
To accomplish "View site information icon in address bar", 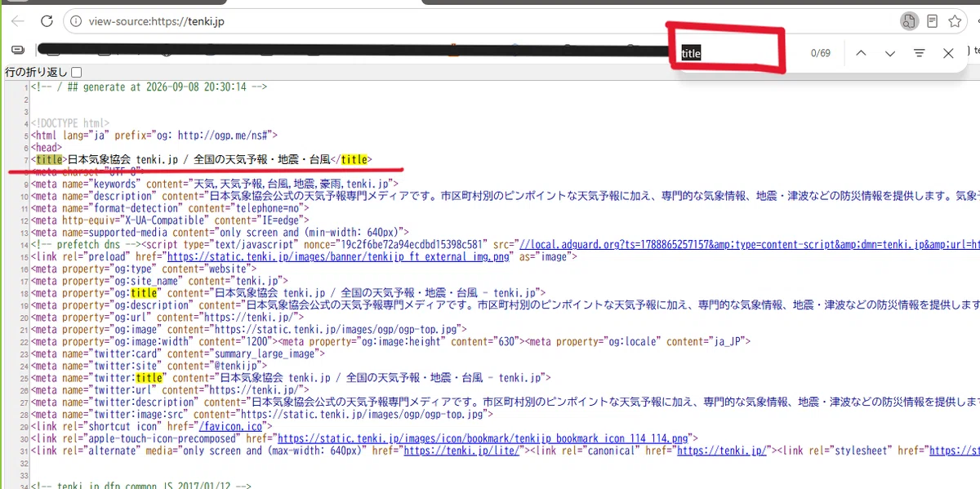I will [76, 21].
